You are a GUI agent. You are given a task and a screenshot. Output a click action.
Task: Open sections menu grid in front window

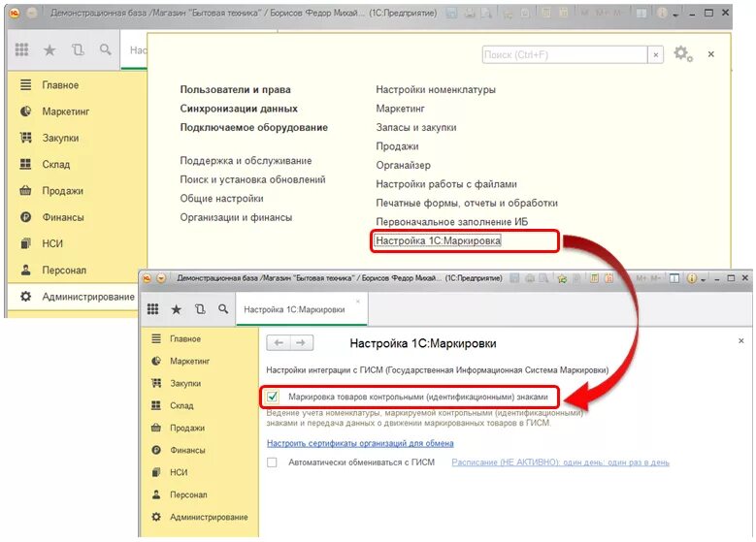click(152, 309)
